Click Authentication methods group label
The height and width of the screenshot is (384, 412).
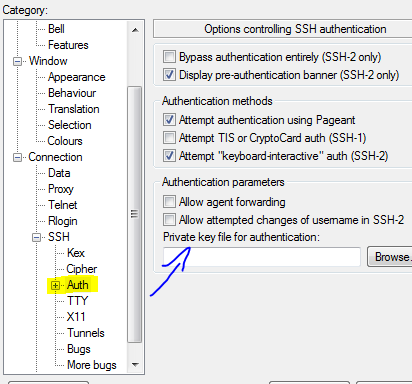pyautogui.click(x=217, y=101)
